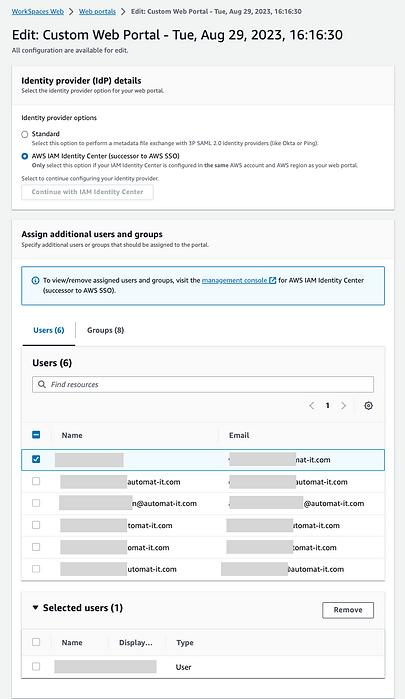Check the user row with name ending 'tomat-it.com'
The image size is (405, 699).
pos(36,525)
